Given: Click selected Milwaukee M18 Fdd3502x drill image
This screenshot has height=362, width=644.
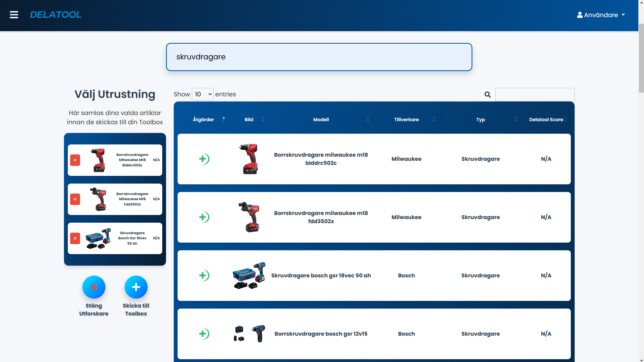Looking at the screenshot, I should tap(98, 199).
